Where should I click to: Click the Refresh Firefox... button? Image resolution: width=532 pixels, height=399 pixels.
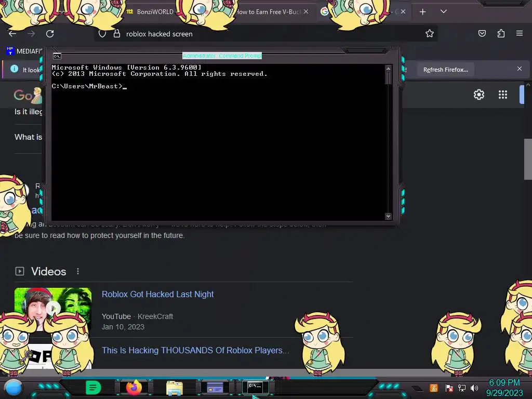tap(445, 70)
